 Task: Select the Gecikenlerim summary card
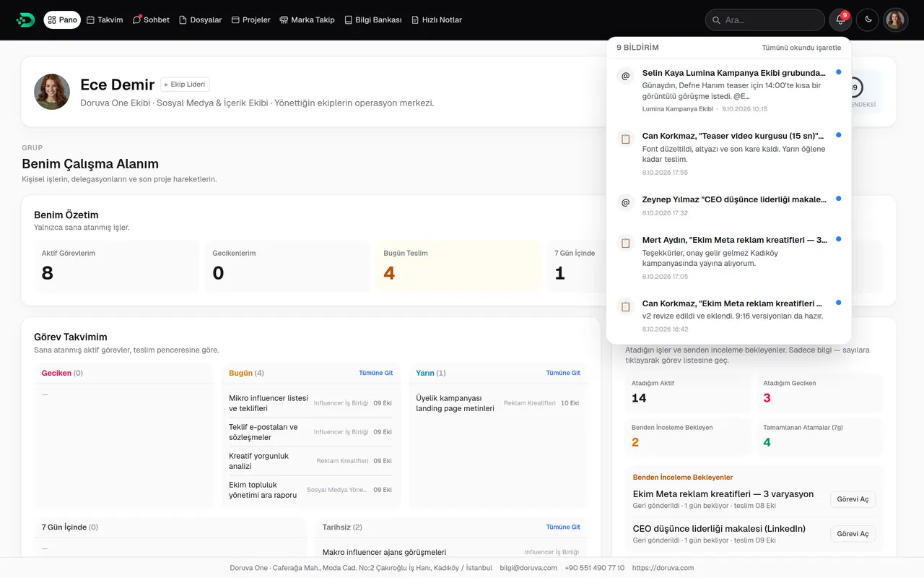(287, 267)
